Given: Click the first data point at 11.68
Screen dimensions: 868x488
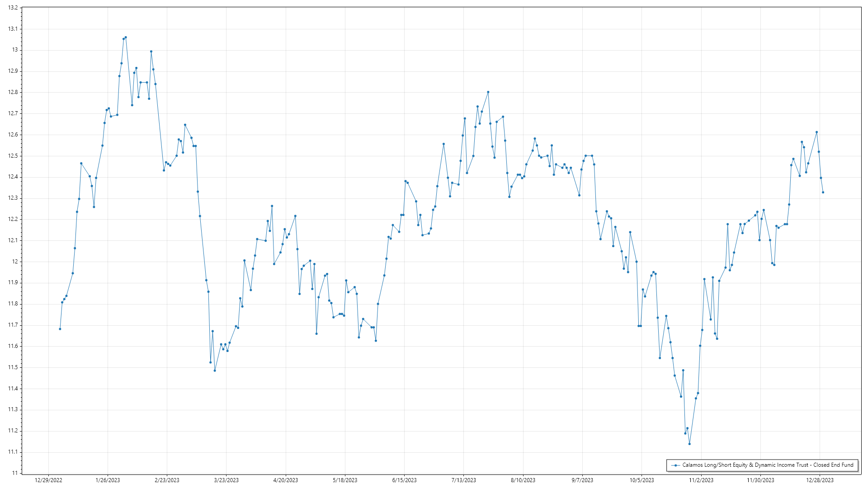Looking at the screenshot, I should coord(60,329).
